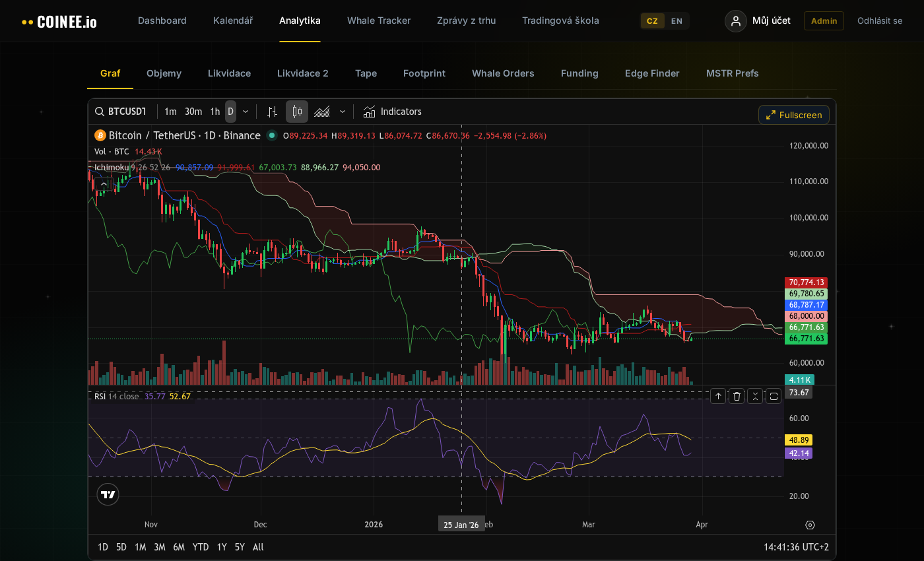The image size is (924, 561).
Task: Enter Fullscreen mode
Action: (793, 114)
